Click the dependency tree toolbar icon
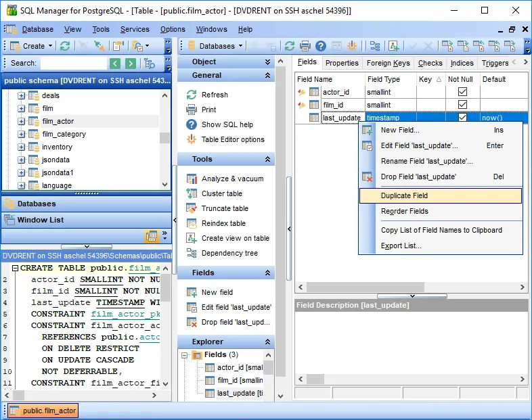Viewport: 532px width, 420px height. (x=375, y=46)
